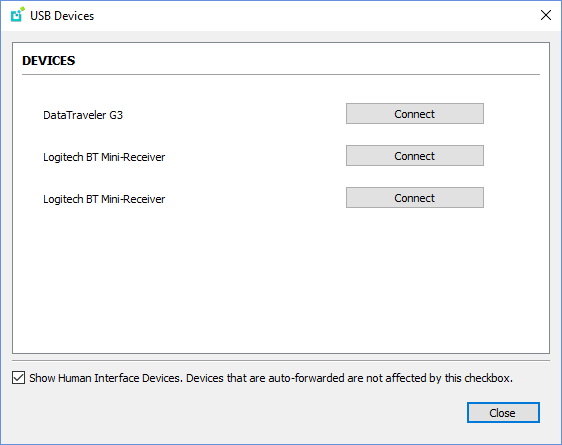Viewport: 562px width, 445px height.
Task: Click the 'USB Devices' window title text
Action: click(x=62, y=16)
